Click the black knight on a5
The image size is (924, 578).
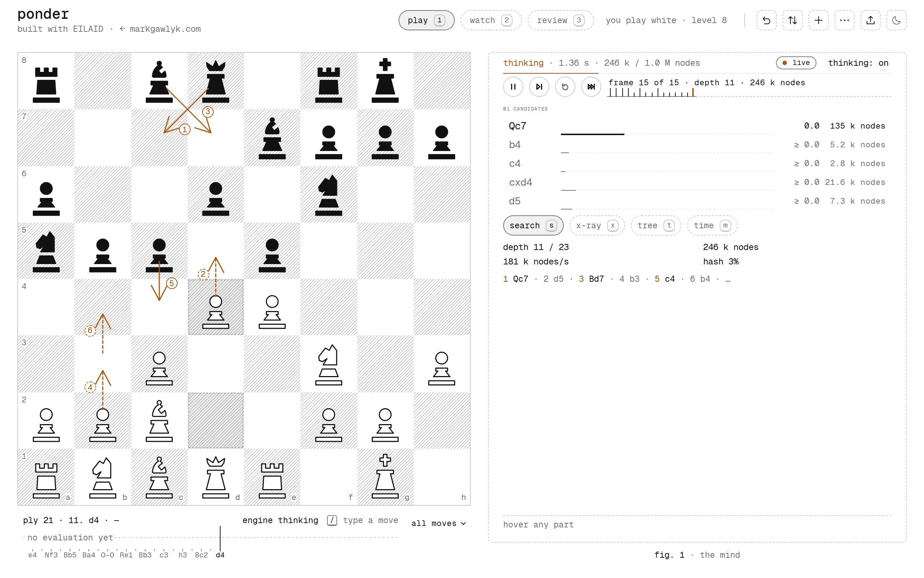(46, 251)
